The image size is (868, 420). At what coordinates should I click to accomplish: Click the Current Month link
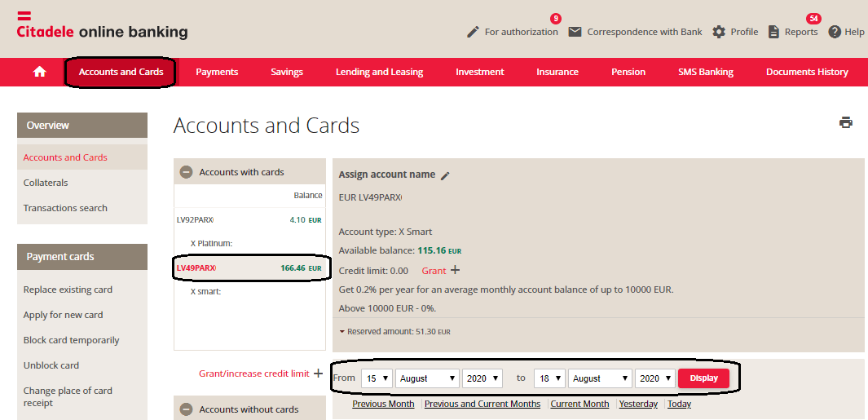579,404
